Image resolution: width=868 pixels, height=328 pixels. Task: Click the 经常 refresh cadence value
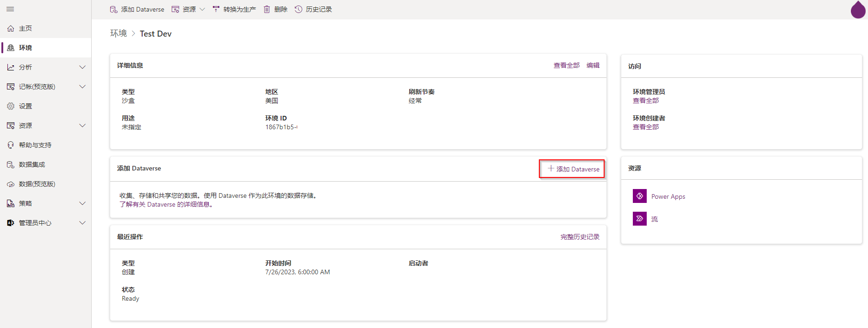click(415, 101)
